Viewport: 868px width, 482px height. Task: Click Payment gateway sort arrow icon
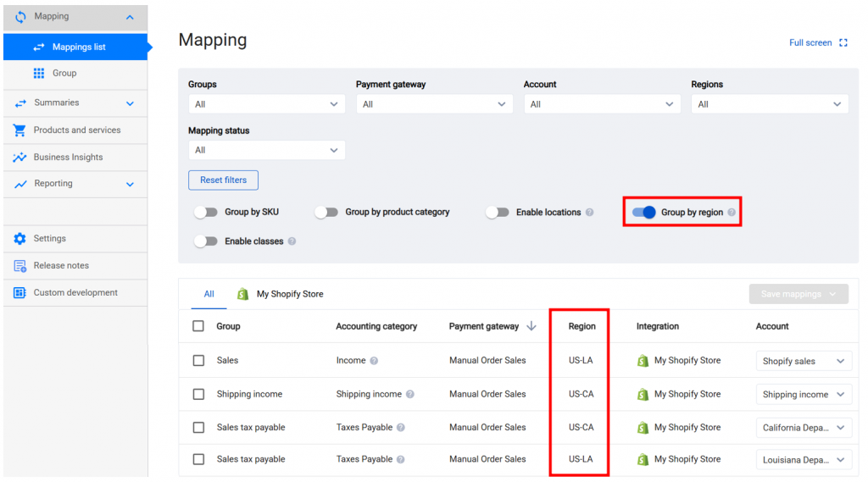point(531,326)
